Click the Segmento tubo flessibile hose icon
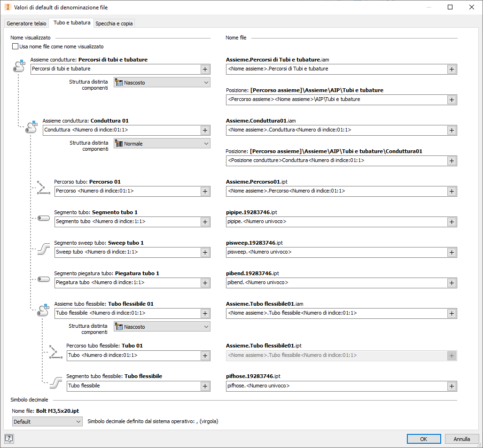 click(56, 382)
